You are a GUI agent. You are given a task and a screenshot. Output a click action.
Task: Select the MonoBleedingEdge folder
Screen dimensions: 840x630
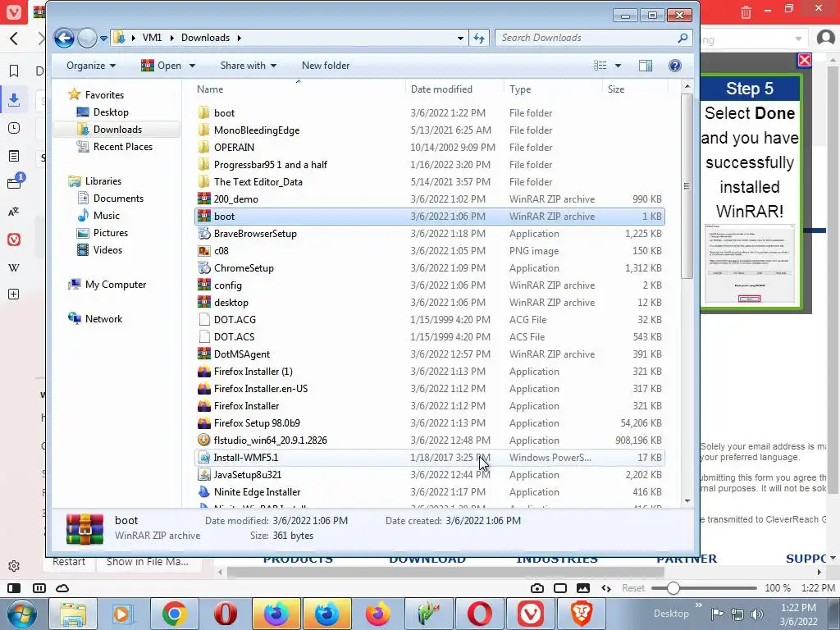(430, 130)
